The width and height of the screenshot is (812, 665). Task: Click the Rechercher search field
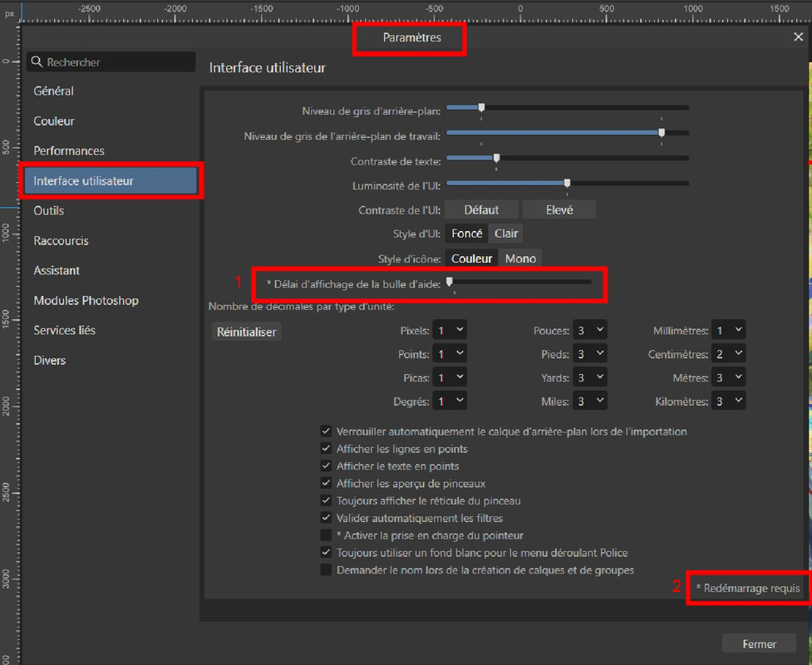coord(111,62)
